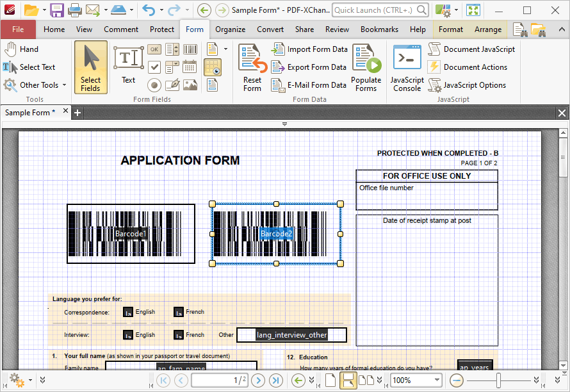Add a Text form field
570x392 pixels.
[x=128, y=65]
